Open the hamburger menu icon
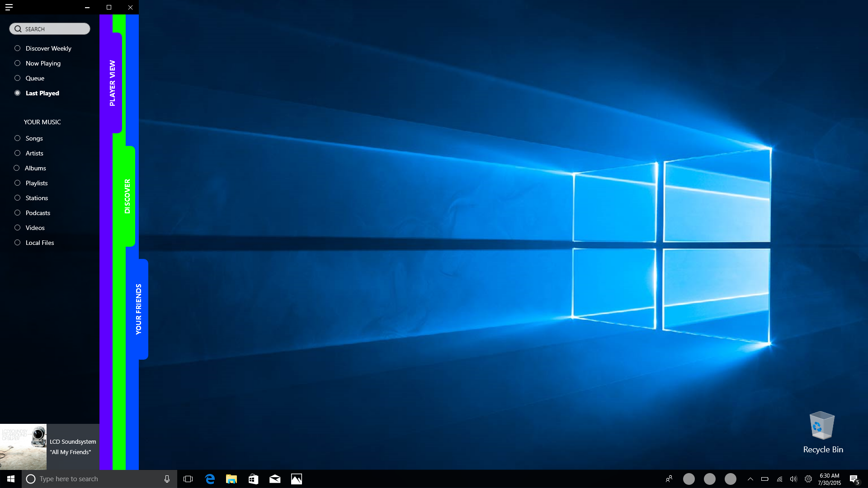Image resolution: width=868 pixels, height=488 pixels. [9, 7]
